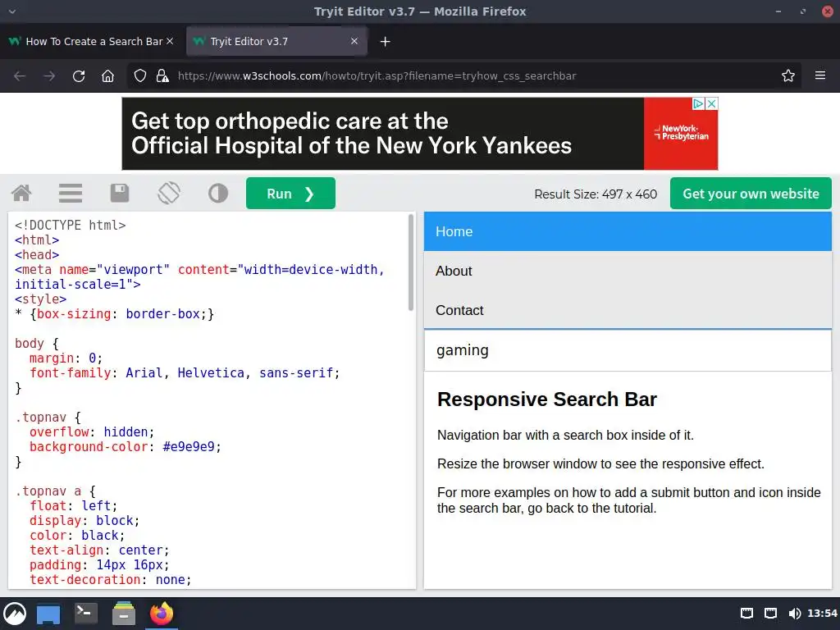Image resolution: width=840 pixels, height=630 pixels.
Task: Close the How To Create a Search Bar tab
Action: click(x=170, y=41)
